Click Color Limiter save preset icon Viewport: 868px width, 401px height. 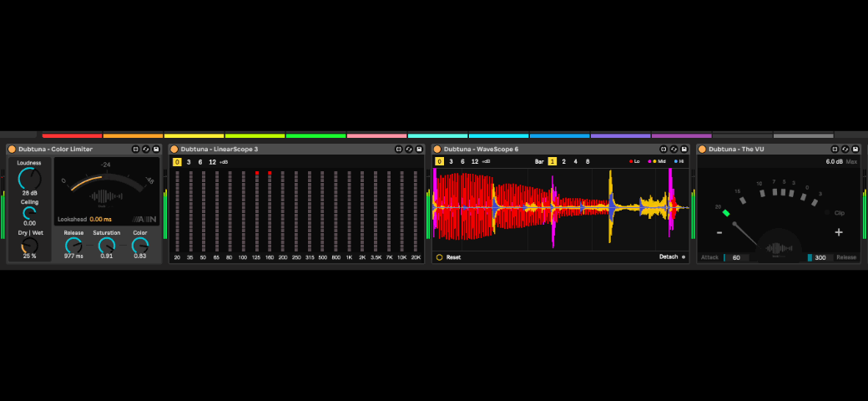pos(156,149)
